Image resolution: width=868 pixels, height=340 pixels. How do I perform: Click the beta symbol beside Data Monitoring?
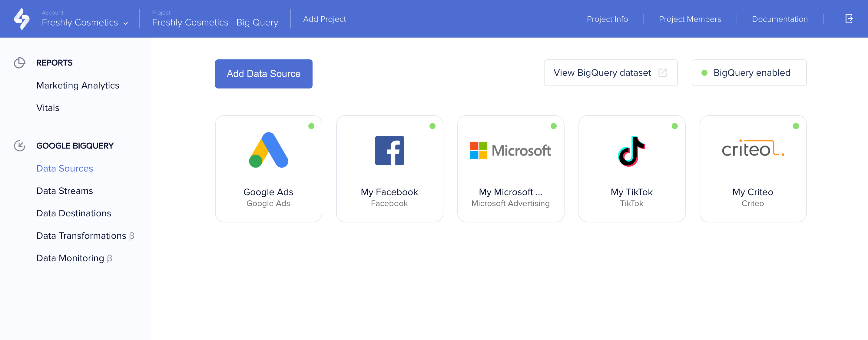(110, 258)
